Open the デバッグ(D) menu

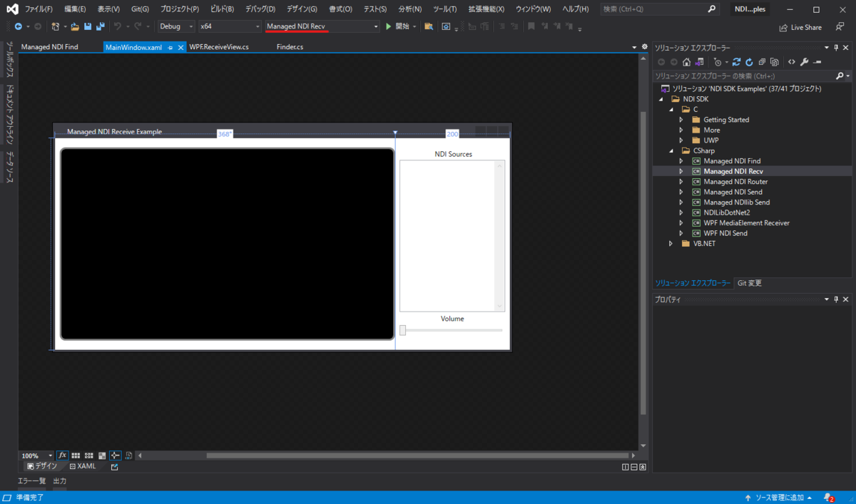point(260,9)
